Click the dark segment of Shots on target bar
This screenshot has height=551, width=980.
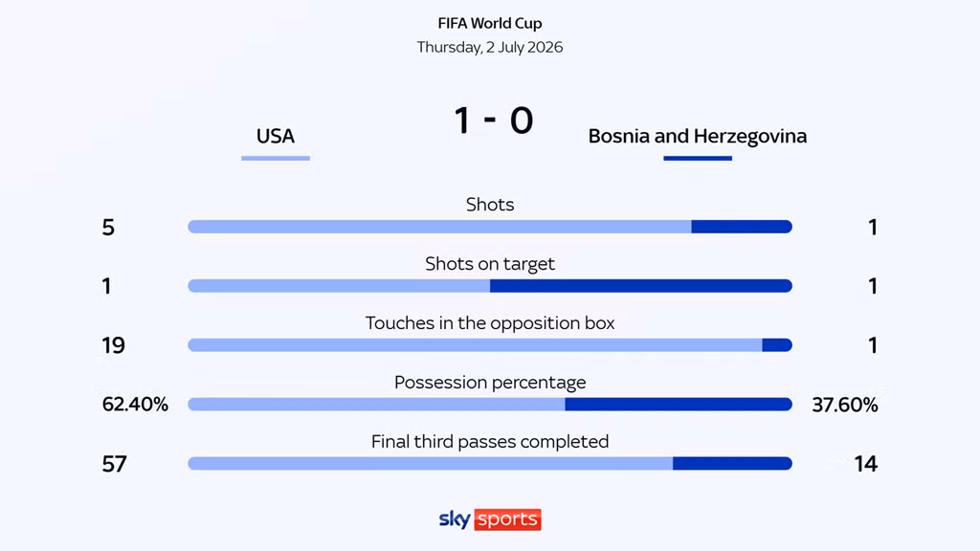point(641,286)
